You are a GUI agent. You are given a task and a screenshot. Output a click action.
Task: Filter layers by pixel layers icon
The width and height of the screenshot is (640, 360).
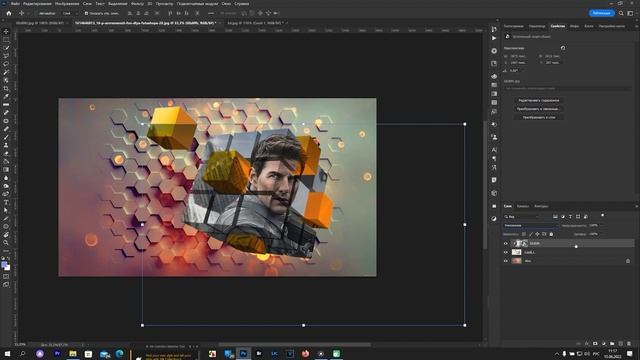pyautogui.click(x=555, y=216)
